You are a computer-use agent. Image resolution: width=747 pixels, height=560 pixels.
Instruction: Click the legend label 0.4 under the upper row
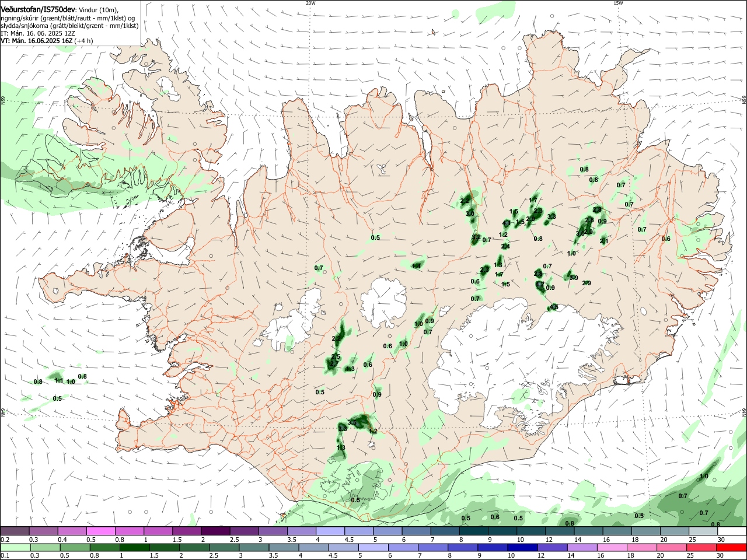(62, 540)
